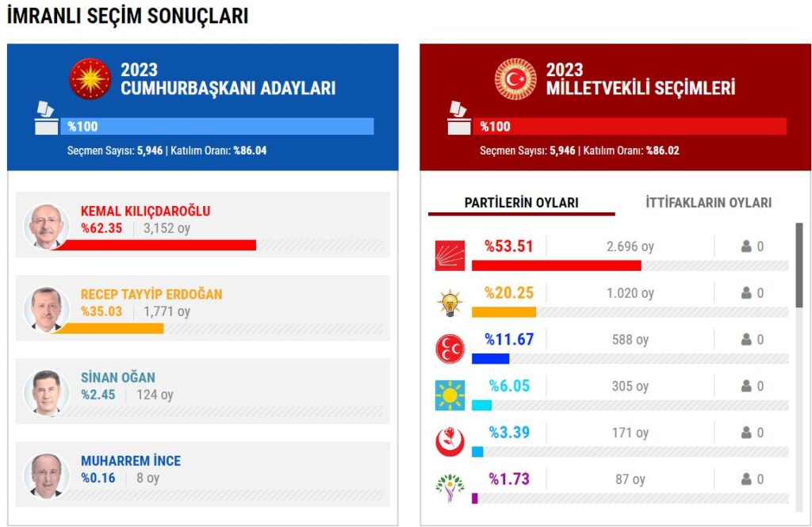Click the CHP deputy seat count icon
Image resolution: width=812 pixels, height=527 pixels.
[746, 246]
